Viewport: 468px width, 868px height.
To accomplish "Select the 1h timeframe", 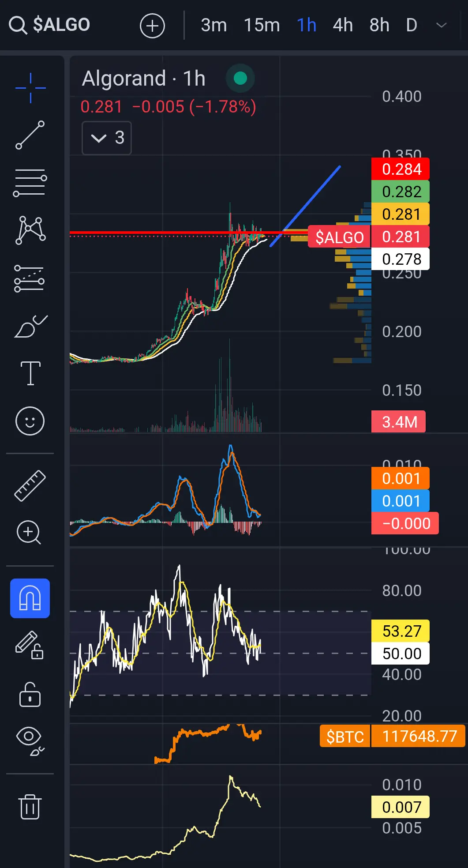I will click(307, 26).
